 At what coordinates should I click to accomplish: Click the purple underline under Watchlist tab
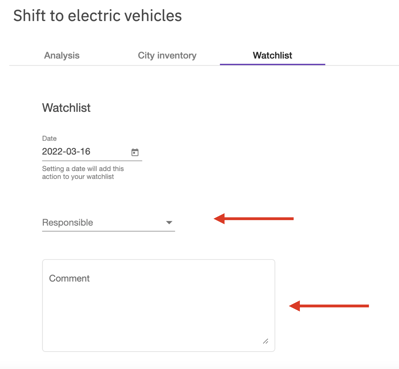click(x=272, y=64)
